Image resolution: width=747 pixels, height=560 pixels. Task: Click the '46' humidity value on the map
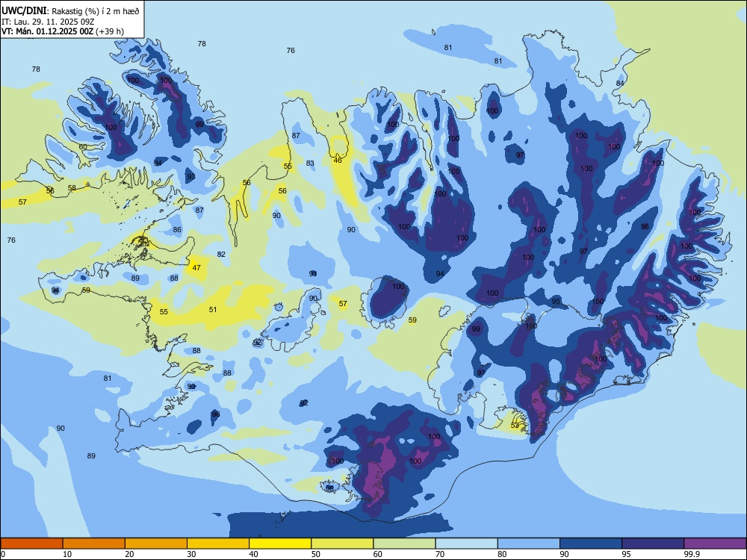tap(338, 161)
